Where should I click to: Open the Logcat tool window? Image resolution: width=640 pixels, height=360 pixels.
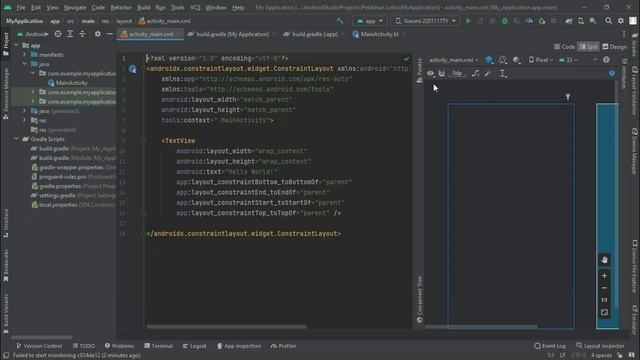pos(195,346)
